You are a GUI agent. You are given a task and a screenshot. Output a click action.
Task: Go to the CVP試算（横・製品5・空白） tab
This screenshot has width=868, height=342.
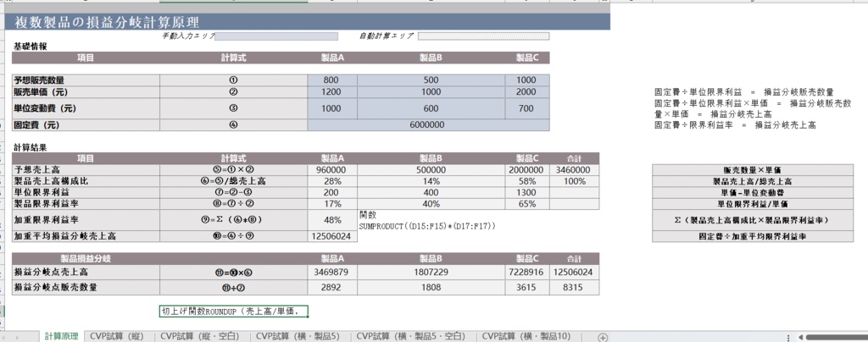tap(411, 336)
